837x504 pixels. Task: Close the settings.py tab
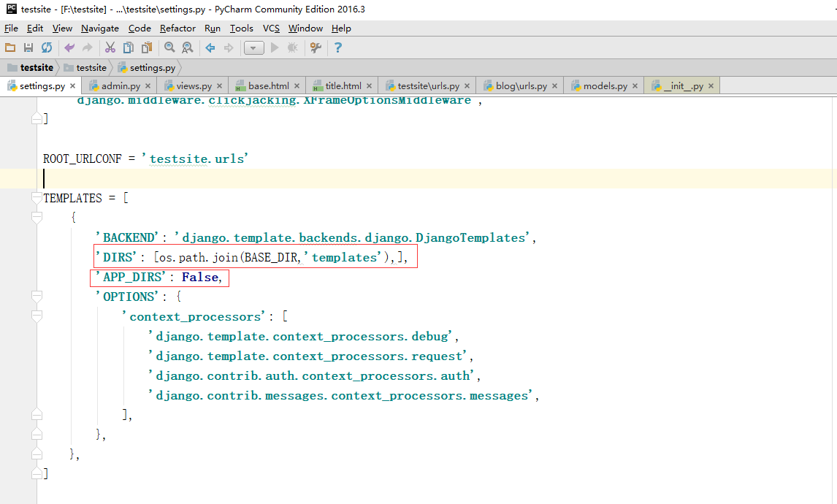pos(72,85)
